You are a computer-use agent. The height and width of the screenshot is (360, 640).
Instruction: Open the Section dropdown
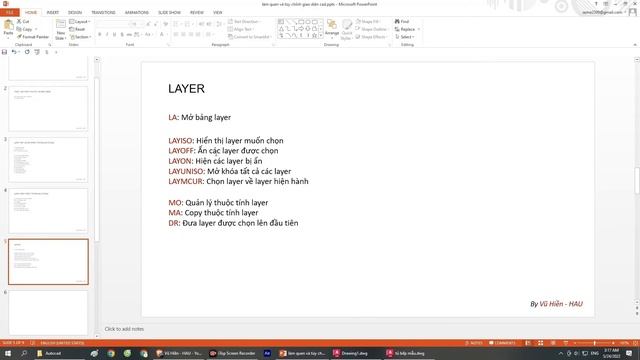80,37
